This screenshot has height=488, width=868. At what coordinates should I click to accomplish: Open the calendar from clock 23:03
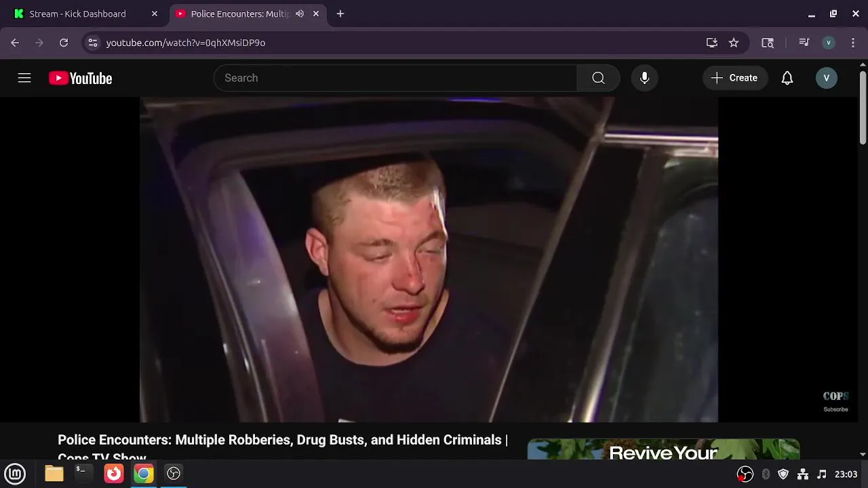coord(846,474)
